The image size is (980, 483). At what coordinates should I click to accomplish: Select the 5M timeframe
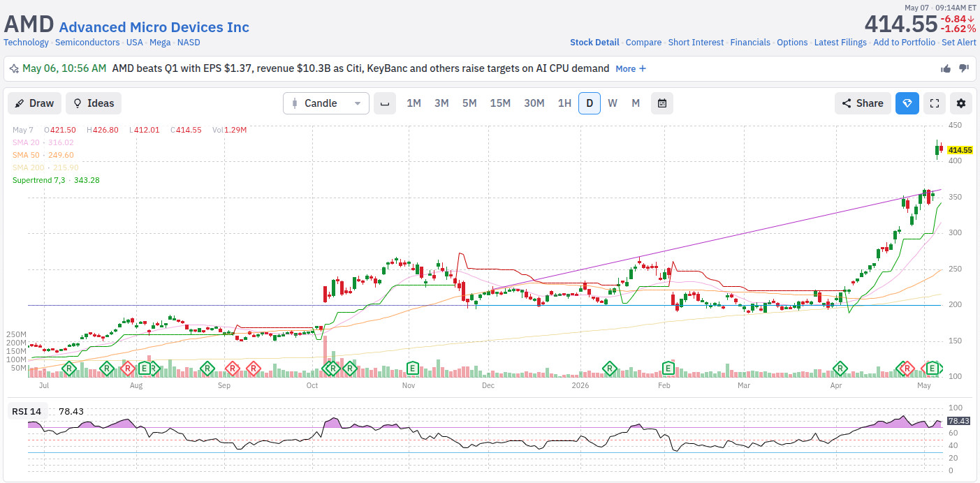pos(469,103)
